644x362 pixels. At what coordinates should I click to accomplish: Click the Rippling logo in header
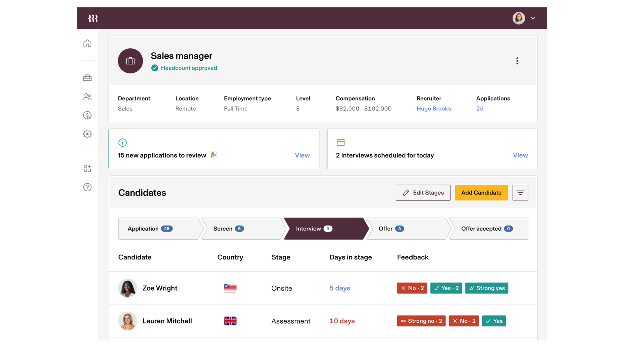(x=93, y=18)
